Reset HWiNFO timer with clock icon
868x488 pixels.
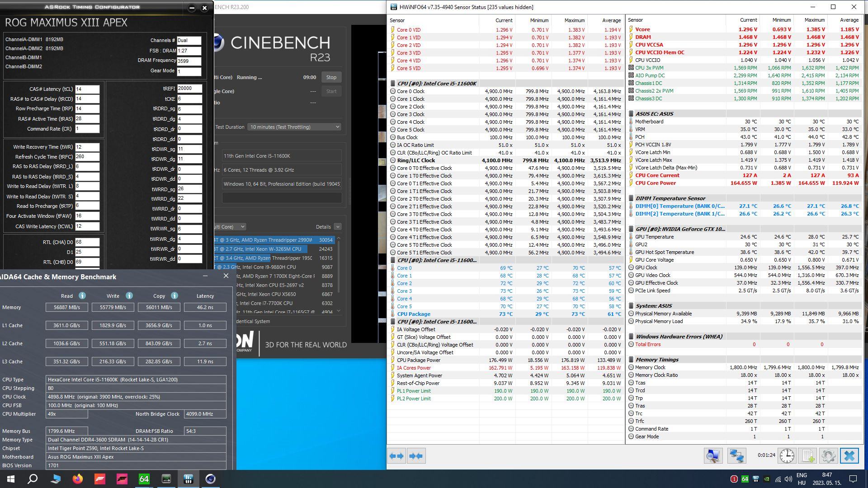[x=787, y=455]
